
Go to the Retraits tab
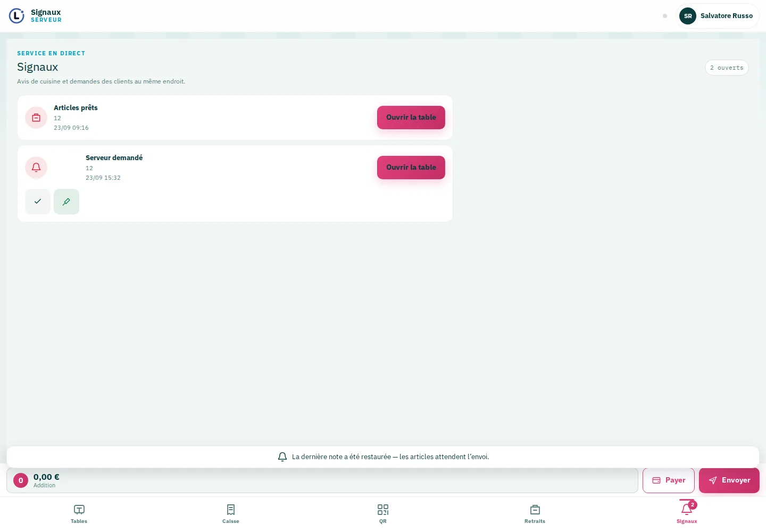point(535,514)
